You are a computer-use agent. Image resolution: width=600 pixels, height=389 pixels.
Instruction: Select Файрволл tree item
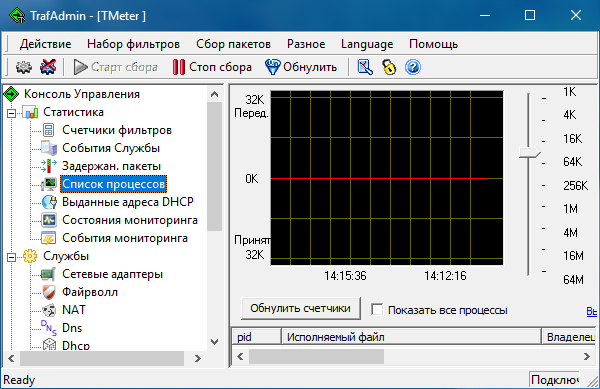click(90, 292)
